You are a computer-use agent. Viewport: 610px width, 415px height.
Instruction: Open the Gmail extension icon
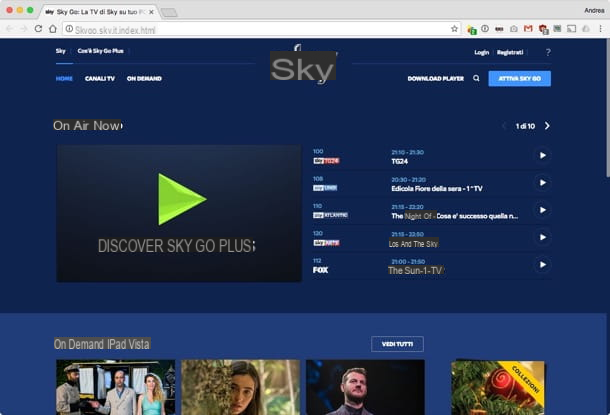click(x=528, y=29)
